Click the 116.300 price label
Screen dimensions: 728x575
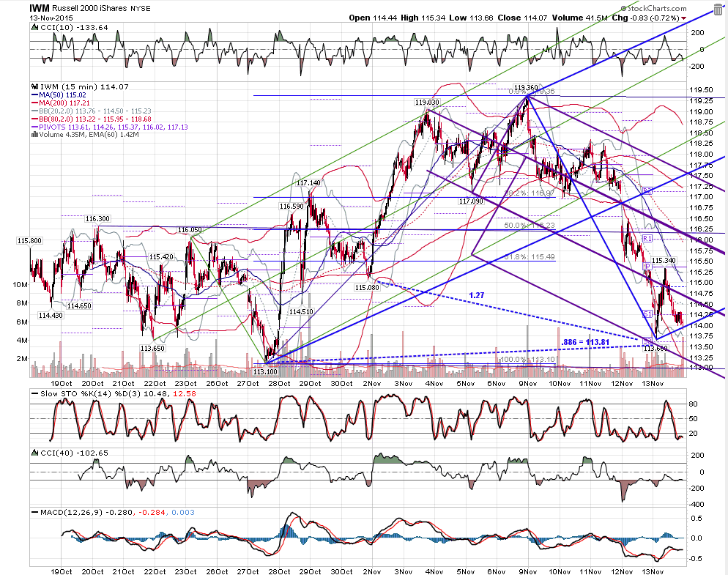click(97, 219)
